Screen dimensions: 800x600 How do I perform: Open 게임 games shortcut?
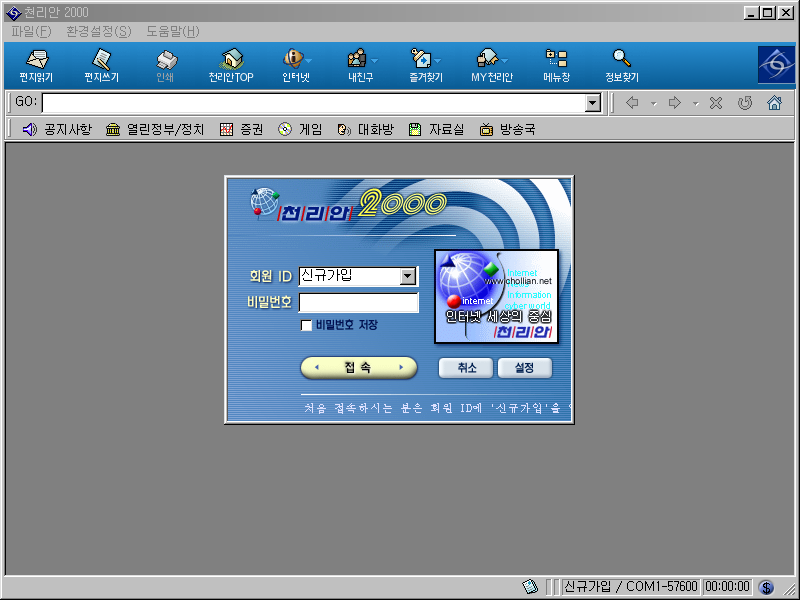point(300,130)
